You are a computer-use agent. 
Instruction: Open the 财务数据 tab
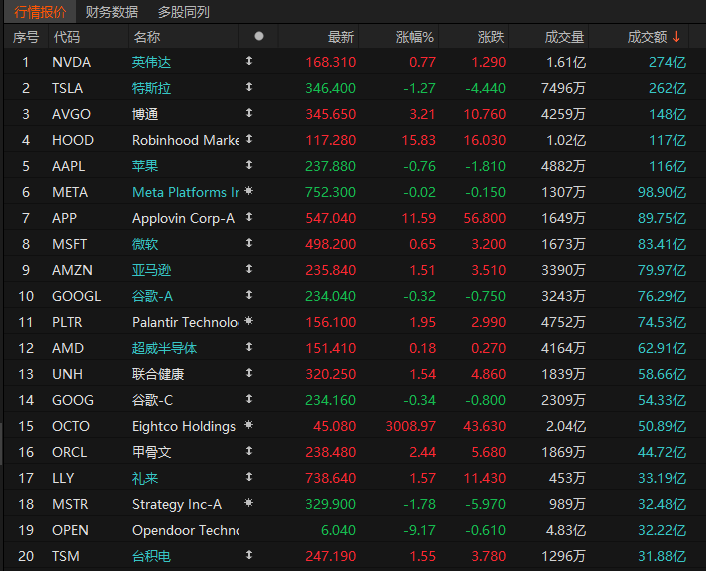click(112, 12)
